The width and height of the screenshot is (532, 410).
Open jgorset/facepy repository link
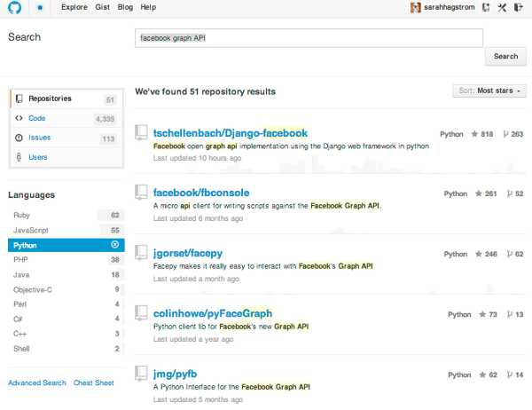[188, 253]
